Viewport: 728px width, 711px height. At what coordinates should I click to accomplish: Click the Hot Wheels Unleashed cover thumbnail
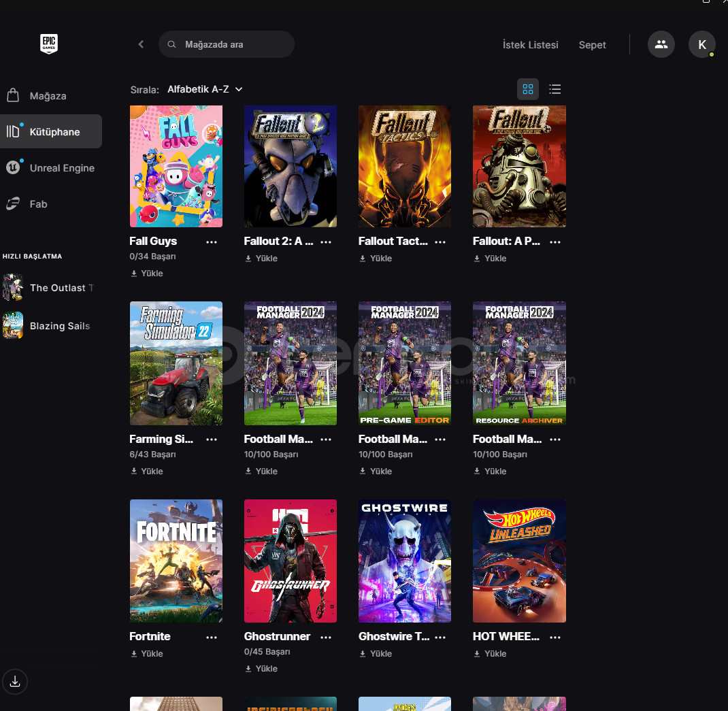tap(519, 561)
